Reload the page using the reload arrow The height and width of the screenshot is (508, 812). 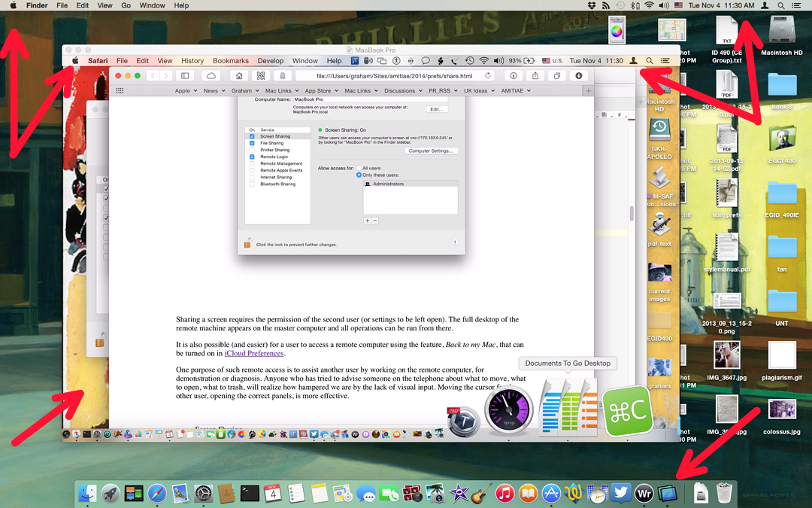(x=488, y=76)
